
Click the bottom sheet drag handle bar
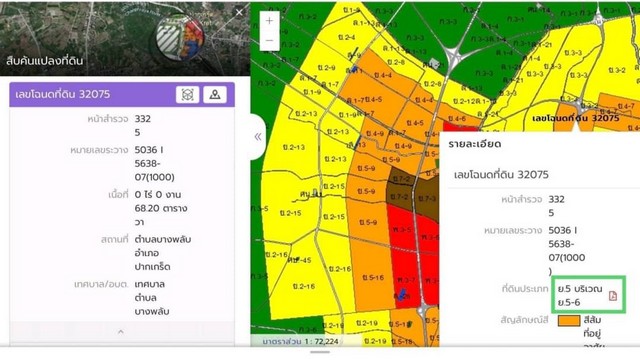click(x=320, y=352)
